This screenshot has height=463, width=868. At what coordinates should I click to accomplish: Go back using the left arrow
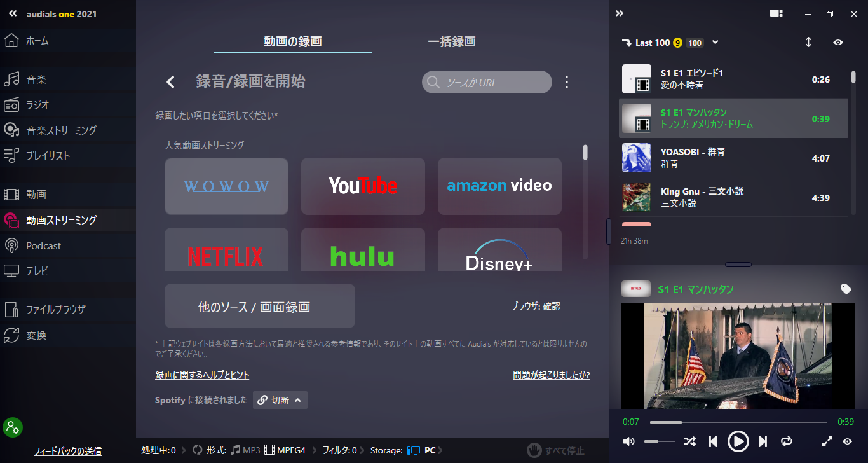click(x=170, y=81)
